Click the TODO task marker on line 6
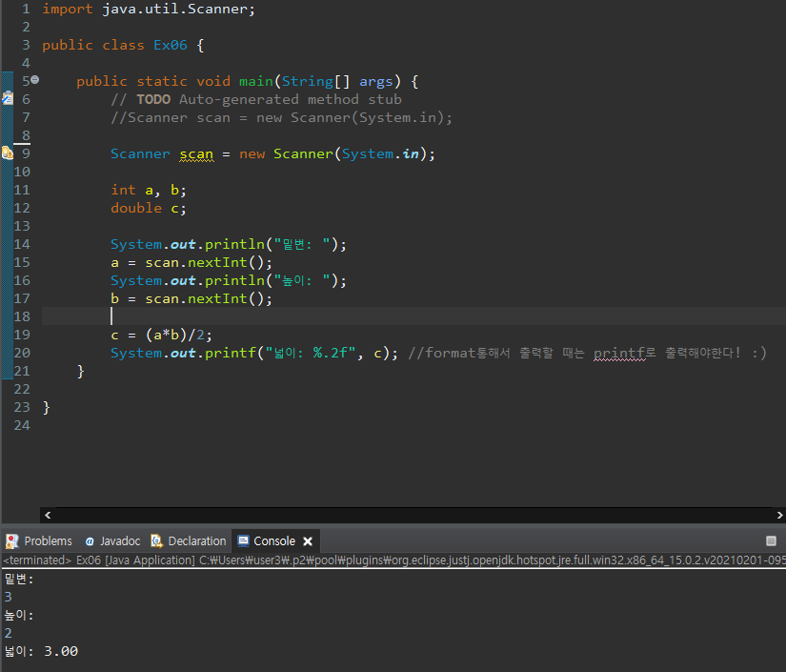The image size is (786, 672). tap(8, 98)
